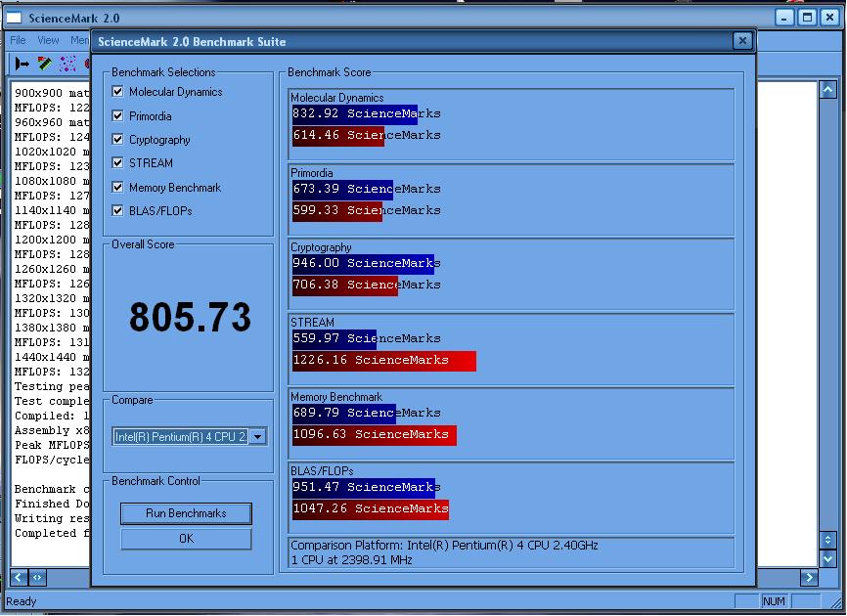Click the 'Peak MFLOPS' log line

pos(52,445)
